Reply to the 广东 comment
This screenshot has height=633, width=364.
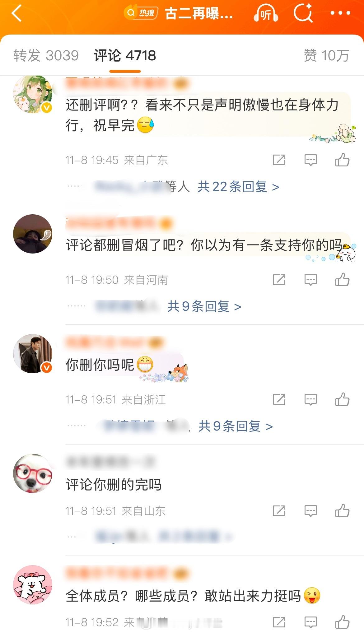310,160
